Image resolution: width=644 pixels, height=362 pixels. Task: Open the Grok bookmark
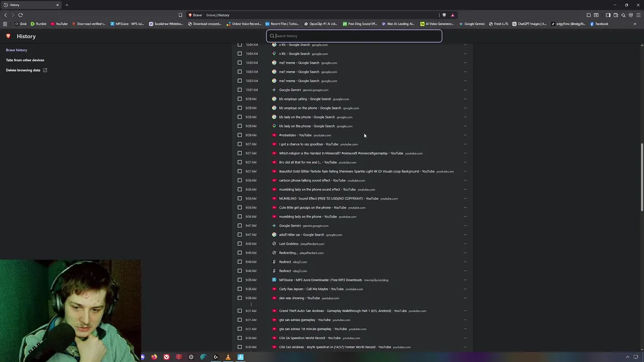click(x=21, y=24)
